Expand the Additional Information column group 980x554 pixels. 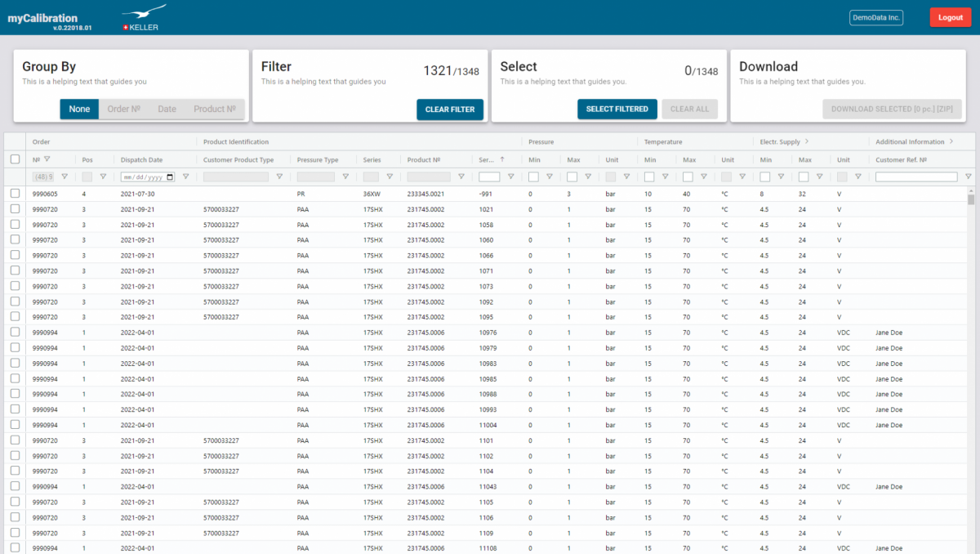(951, 142)
